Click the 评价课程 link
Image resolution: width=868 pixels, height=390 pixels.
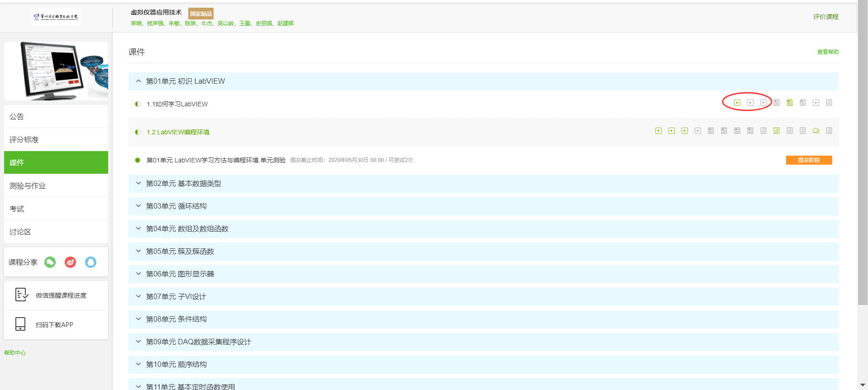tap(825, 17)
